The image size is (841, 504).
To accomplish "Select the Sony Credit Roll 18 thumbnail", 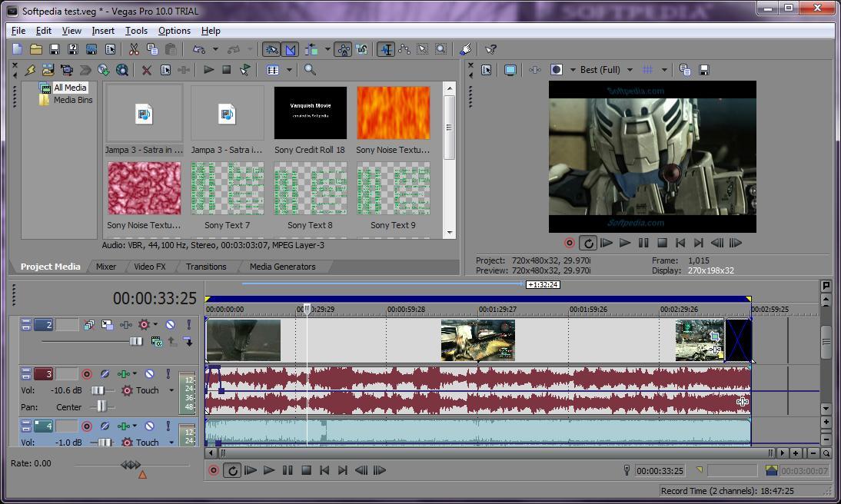I will click(x=309, y=114).
